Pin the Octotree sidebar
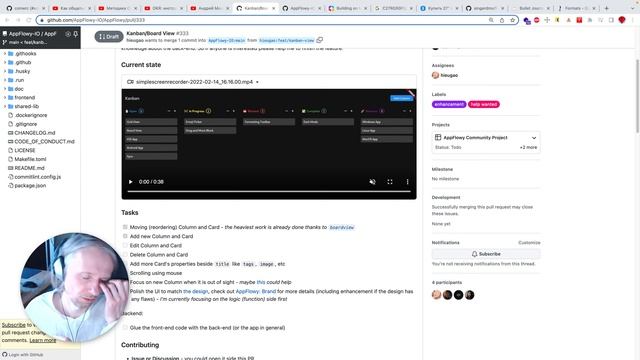The width and height of the screenshot is (640, 360). pyautogui.click(x=76, y=34)
